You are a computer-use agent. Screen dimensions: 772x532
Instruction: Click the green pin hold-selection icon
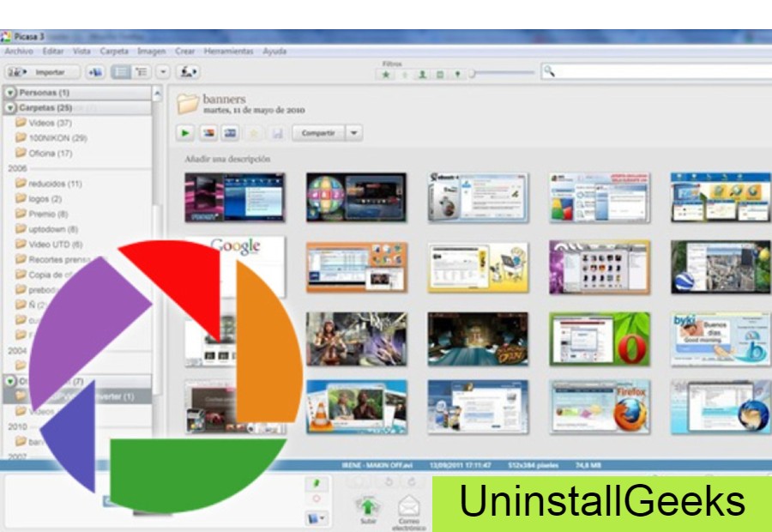[x=316, y=484]
